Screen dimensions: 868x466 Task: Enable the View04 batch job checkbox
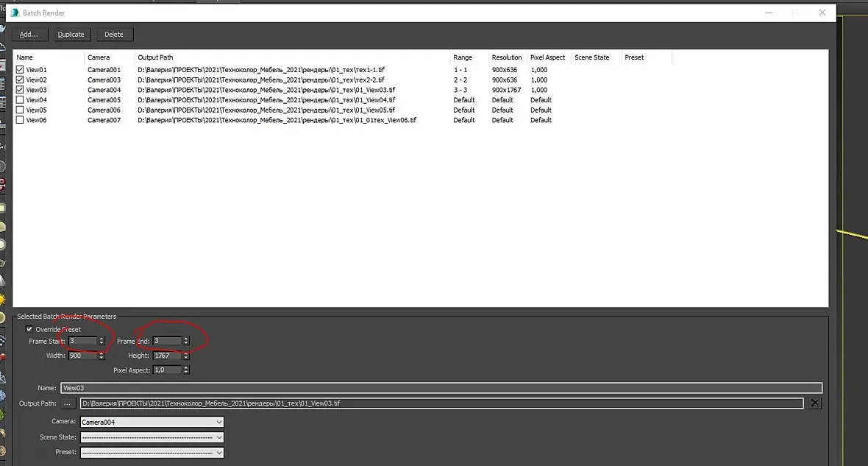(x=20, y=99)
